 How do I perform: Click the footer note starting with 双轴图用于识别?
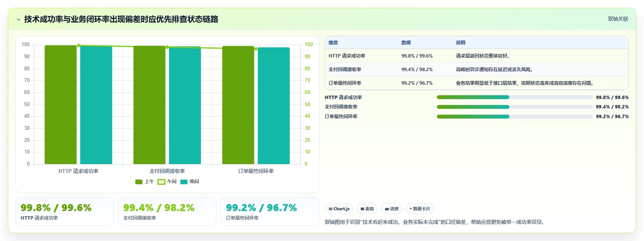click(436, 222)
